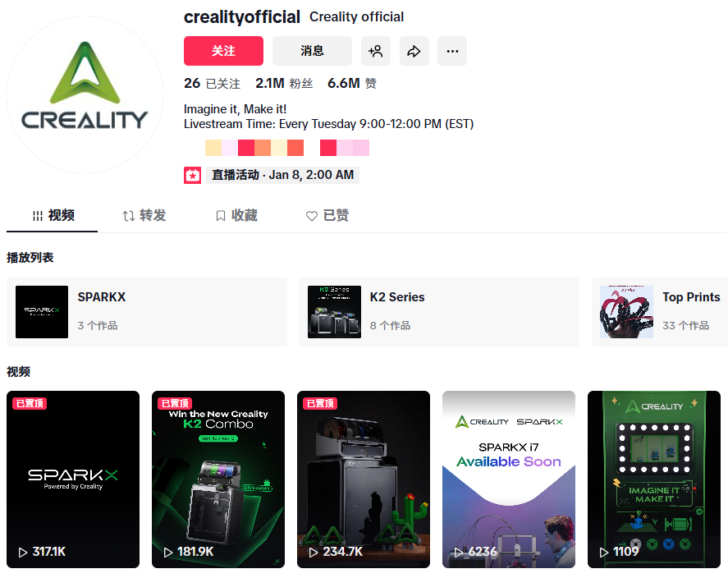Image resolution: width=728 pixels, height=578 pixels.
Task: View the 2.1M followers count
Action: click(x=284, y=84)
